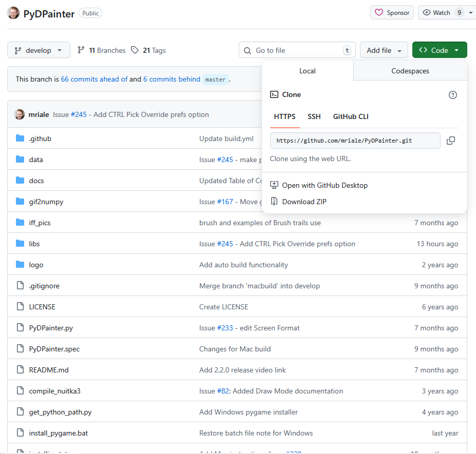
Task: Open issue #245 link in latest commit header
Action: pos(79,114)
